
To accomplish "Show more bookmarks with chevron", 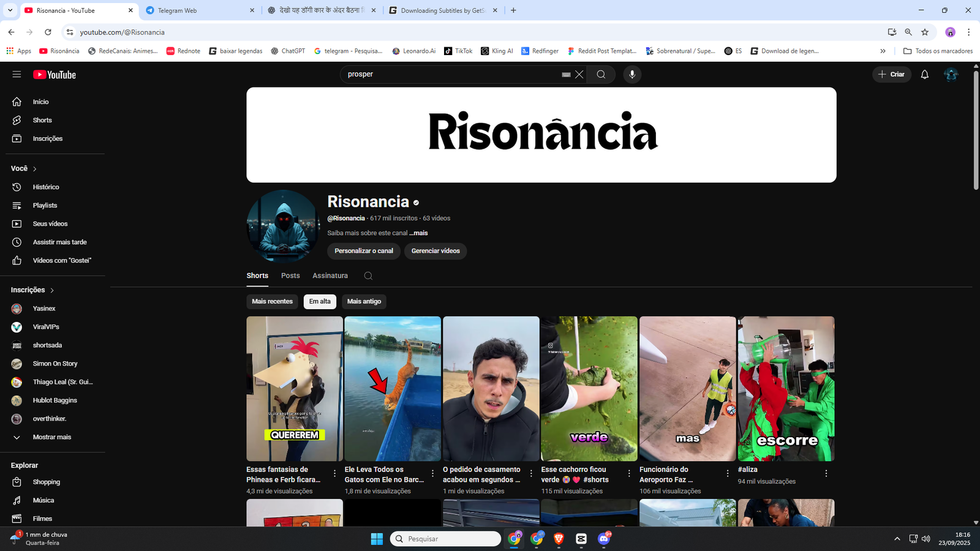I will [883, 51].
